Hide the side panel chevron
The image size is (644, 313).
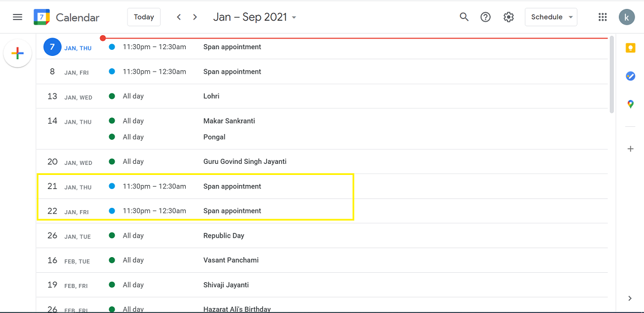(x=630, y=298)
